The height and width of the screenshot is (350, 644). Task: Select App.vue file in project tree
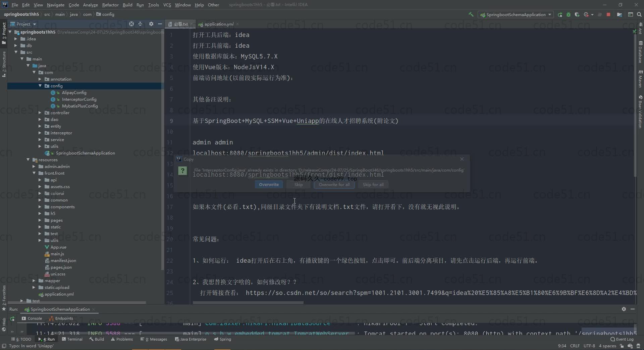click(x=58, y=247)
